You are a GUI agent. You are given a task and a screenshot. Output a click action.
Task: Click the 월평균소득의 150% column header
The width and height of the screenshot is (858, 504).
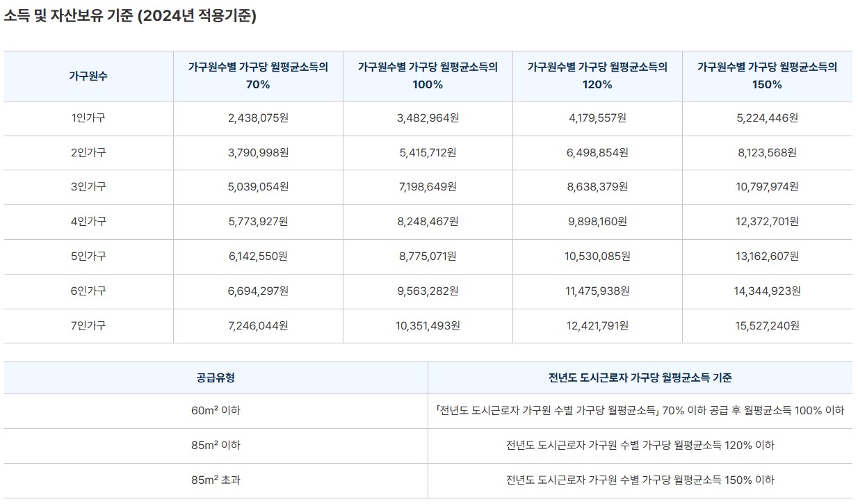pyautogui.click(x=768, y=77)
